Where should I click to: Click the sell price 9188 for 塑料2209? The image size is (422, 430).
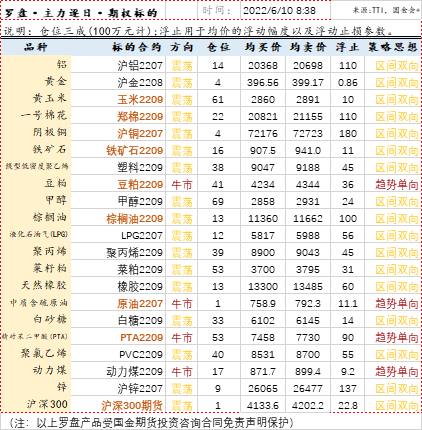[308, 168]
